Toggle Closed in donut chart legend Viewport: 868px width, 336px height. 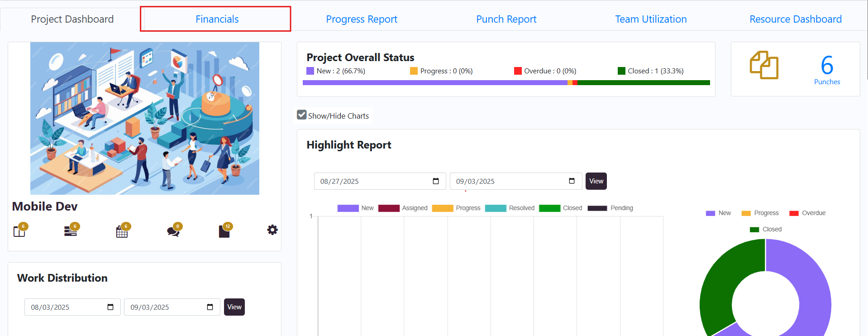(766, 230)
